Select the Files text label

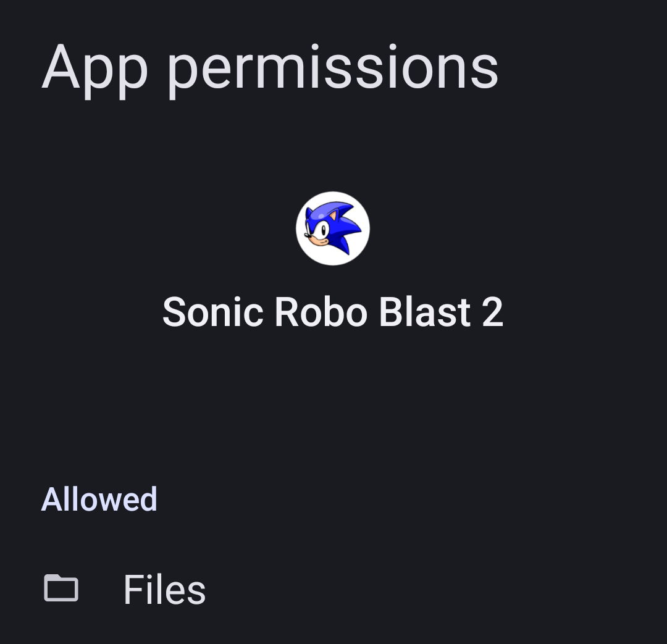pyautogui.click(x=164, y=590)
